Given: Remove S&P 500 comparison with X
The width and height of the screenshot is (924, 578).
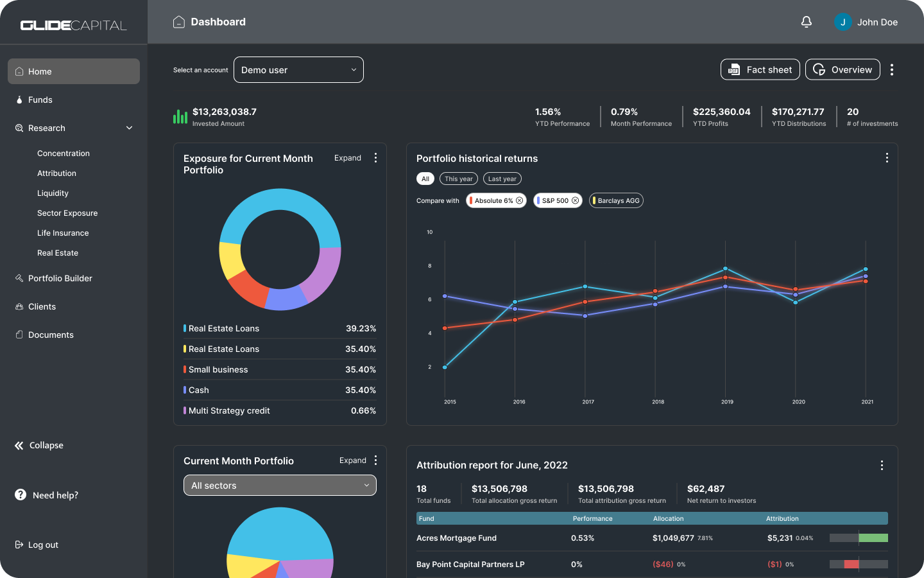Looking at the screenshot, I should [576, 200].
